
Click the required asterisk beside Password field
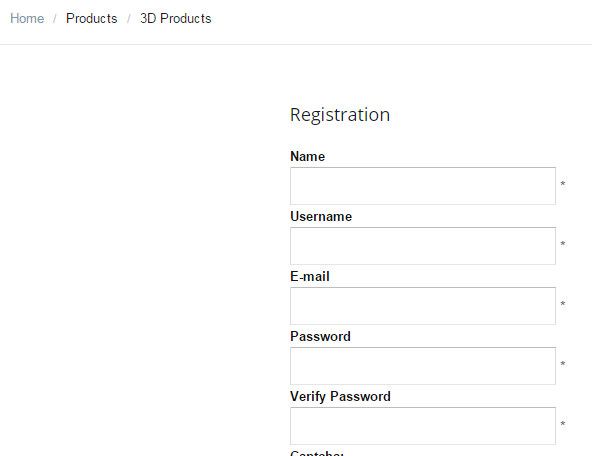tap(563, 364)
